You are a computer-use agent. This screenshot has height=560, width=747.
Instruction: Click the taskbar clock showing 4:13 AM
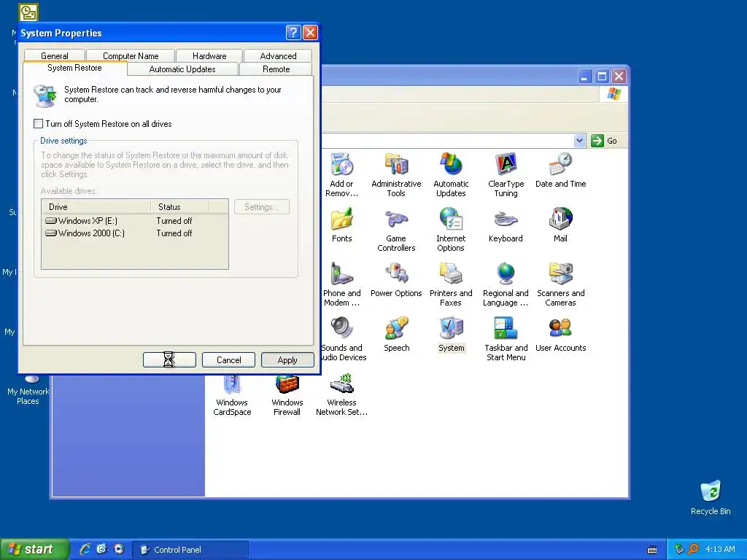coord(720,549)
